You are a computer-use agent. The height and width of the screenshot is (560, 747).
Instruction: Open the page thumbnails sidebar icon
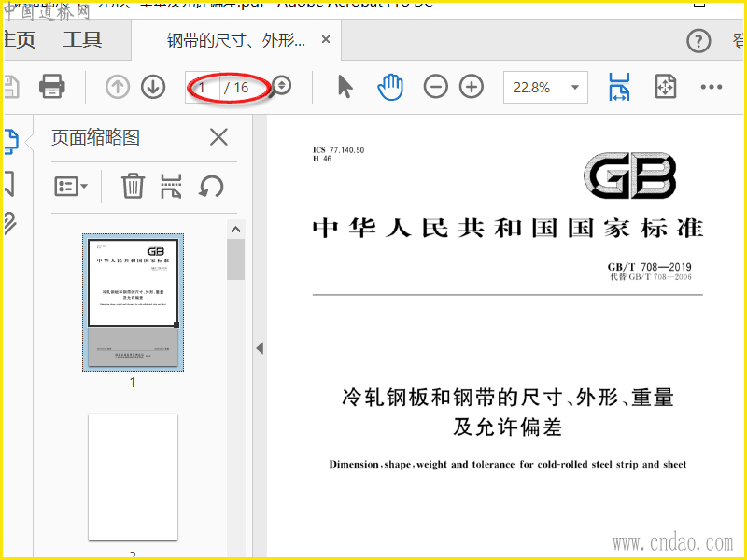[10, 142]
